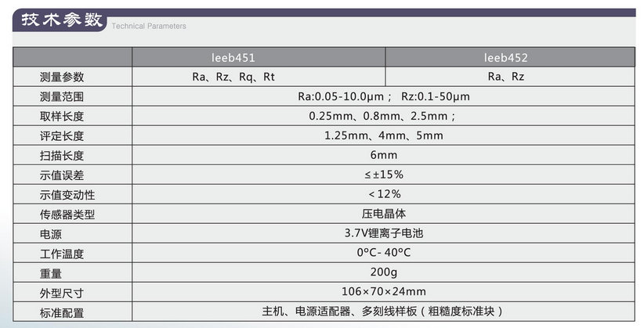Click the 取样长度 row label
Image resolution: width=644 pixels, height=328 pixels.
point(62,116)
